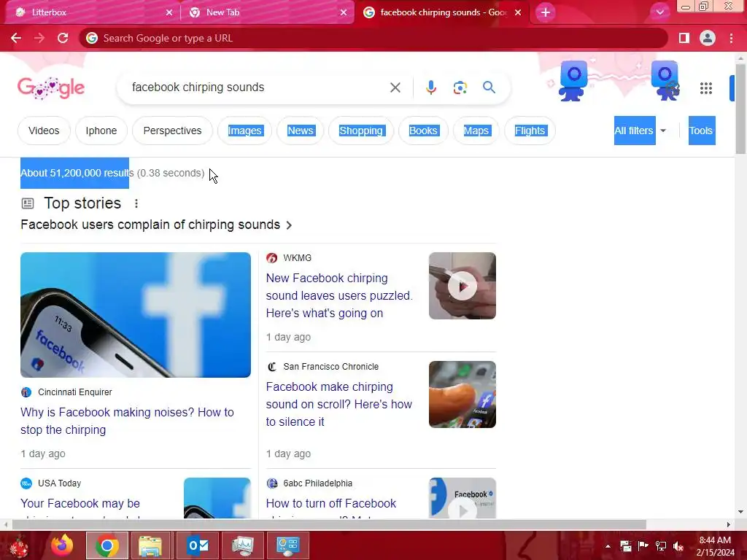The height and width of the screenshot is (560, 747).
Task: Click the magnifier search button
Action: point(489,87)
